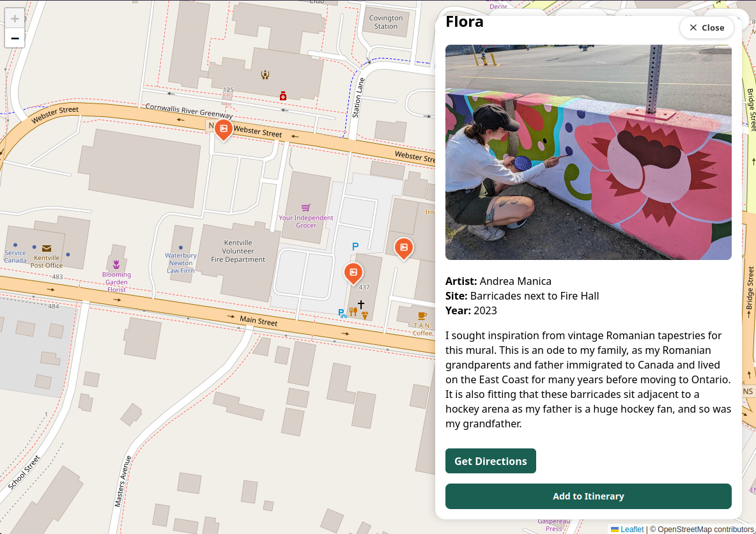Screen dimensions: 756x534
Task: Click the Gaspereau Press label
Action: pyautogui.click(x=553, y=525)
